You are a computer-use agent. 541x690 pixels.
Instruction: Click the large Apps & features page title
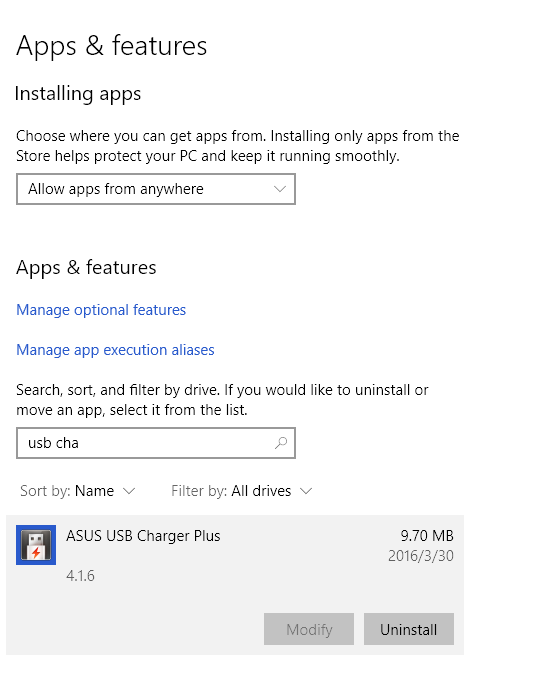111,46
